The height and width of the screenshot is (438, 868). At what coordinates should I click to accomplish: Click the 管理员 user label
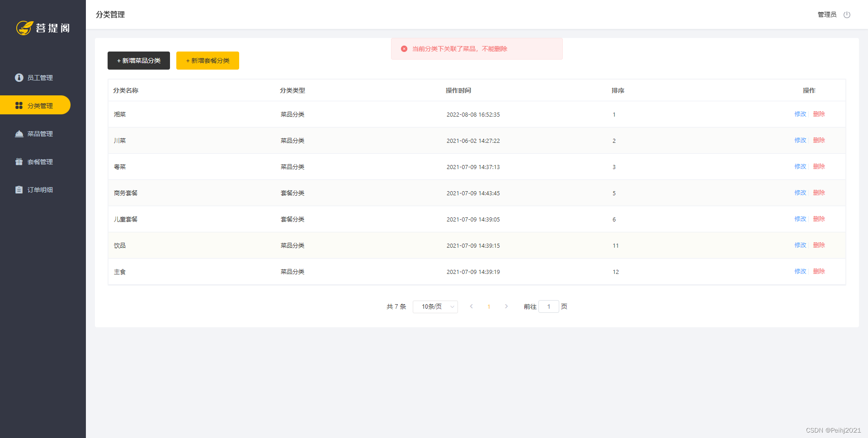click(x=827, y=14)
